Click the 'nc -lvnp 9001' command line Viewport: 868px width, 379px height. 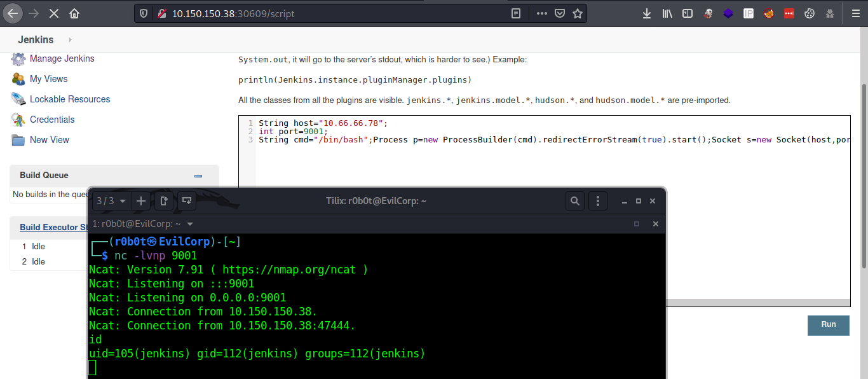156,256
